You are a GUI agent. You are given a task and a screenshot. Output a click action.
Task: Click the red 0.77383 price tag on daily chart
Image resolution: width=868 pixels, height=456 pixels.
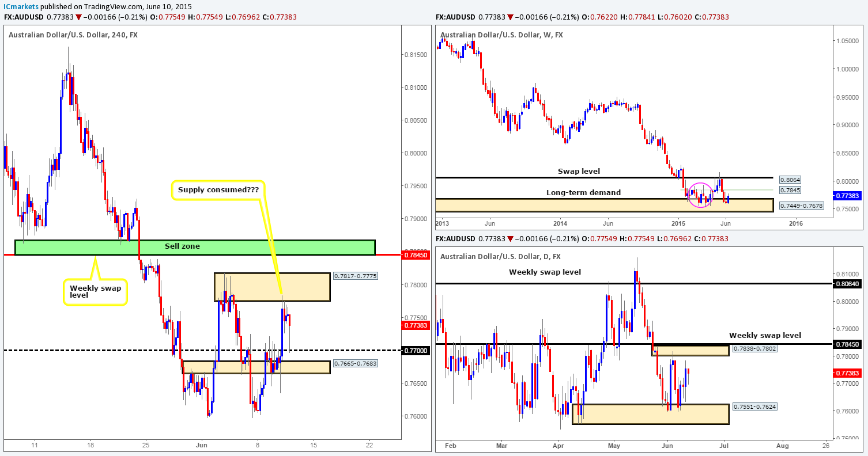point(848,373)
